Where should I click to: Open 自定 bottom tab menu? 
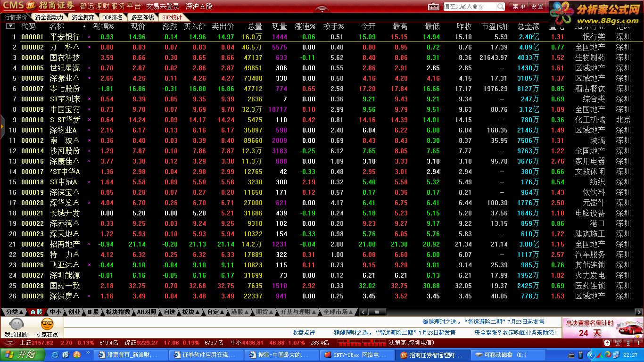[x=216, y=312]
